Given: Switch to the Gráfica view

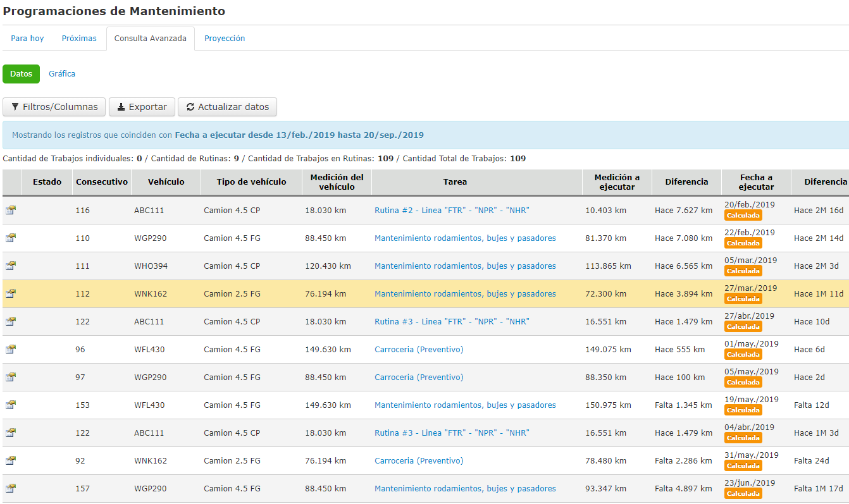Looking at the screenshot, I should coord(62,74).
